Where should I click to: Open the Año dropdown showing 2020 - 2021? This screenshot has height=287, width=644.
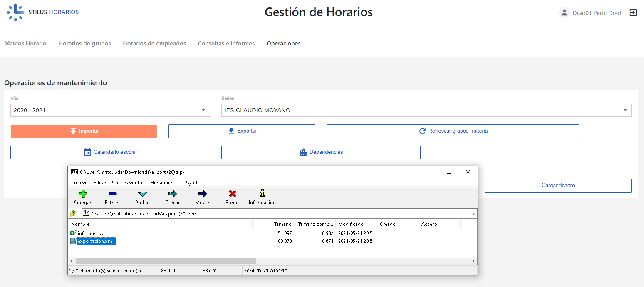pyautogui.click(x=110, y=110)
